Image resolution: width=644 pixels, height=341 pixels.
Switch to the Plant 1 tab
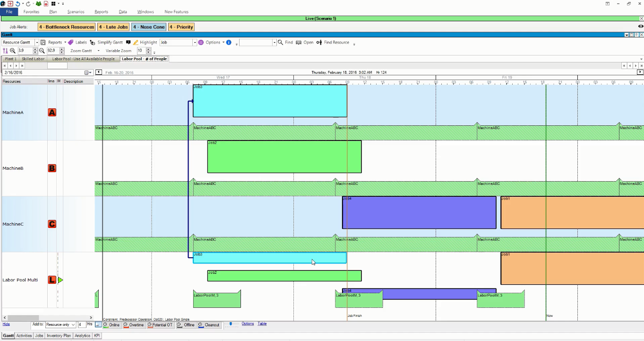pyautogui.click(x=10, y=59)
